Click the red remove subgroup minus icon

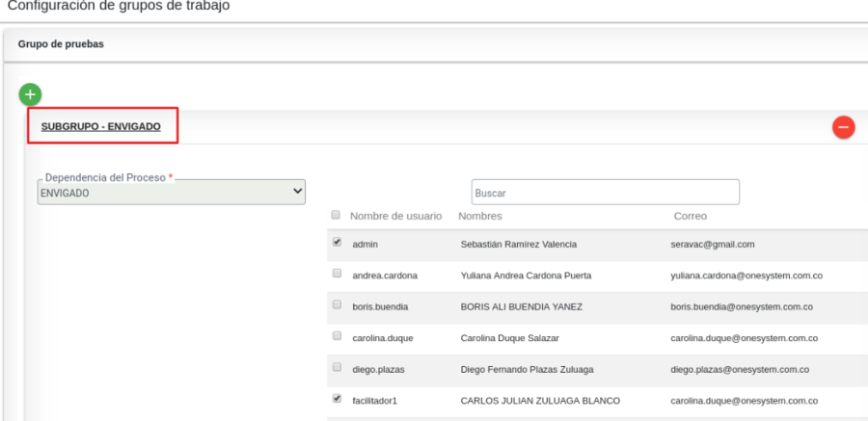pos(843,127)
